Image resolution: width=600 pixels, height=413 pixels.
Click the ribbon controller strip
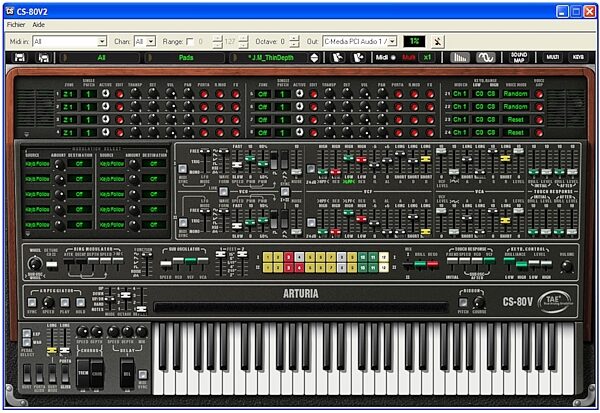click(301, 307)
